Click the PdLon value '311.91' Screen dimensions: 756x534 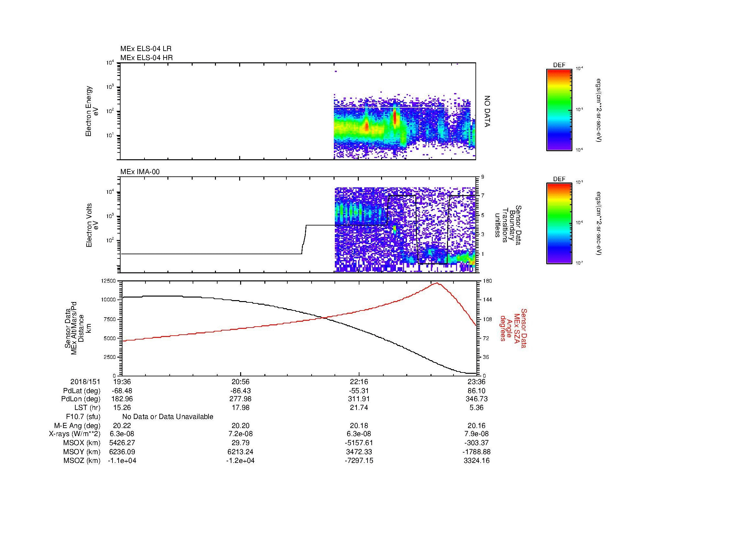(x=359, y=399)
